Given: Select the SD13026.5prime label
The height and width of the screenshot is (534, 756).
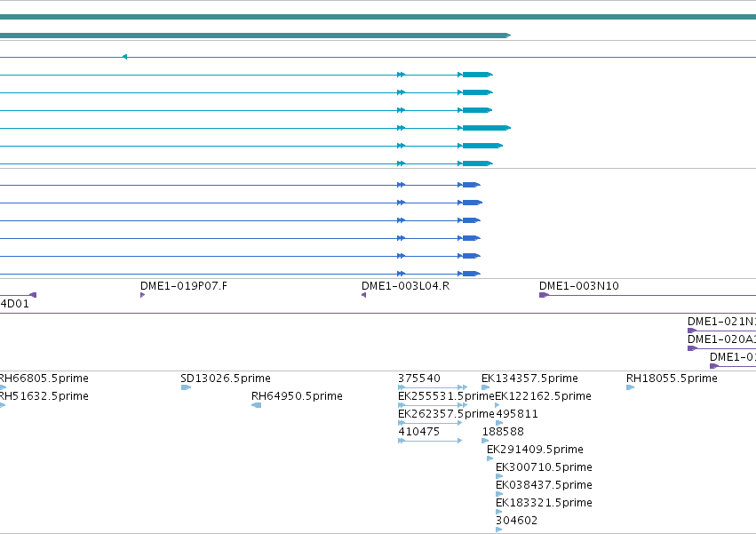Looking at the screenshot, I should [x=226, y=379].
